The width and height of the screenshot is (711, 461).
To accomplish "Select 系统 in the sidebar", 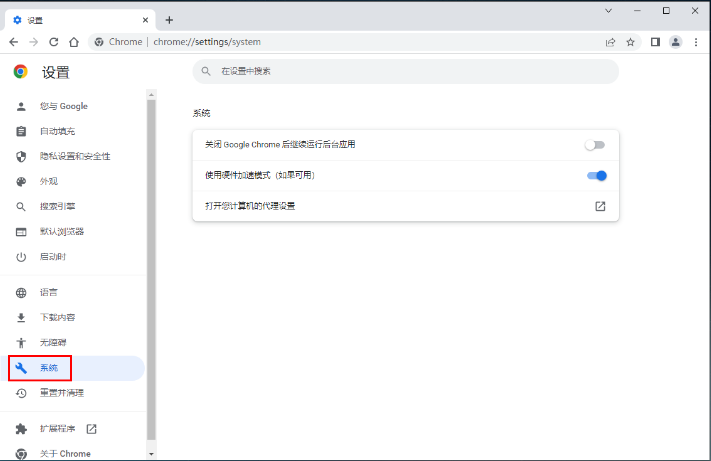I will click(x=73, y=368).
